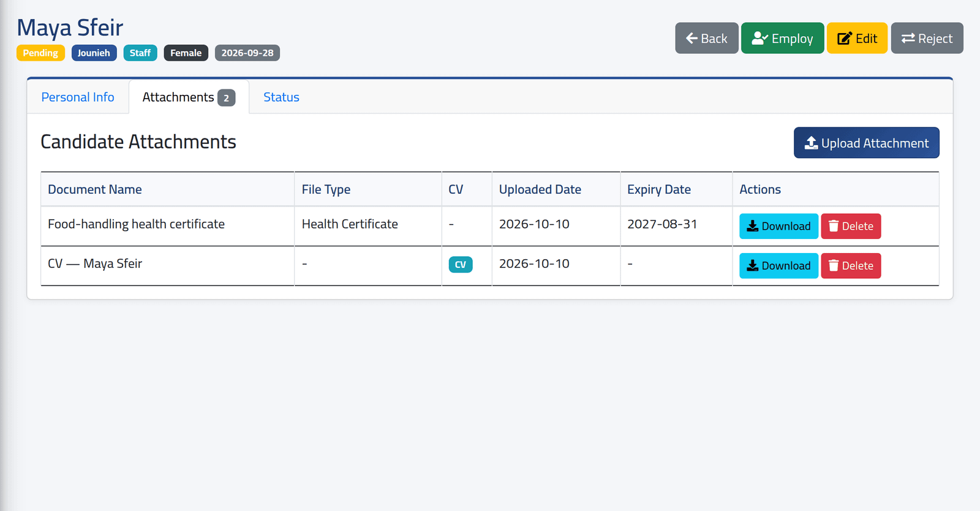Go back using the Back button
This screenshot has height=511, width=980.
click(x=707, y=38)
